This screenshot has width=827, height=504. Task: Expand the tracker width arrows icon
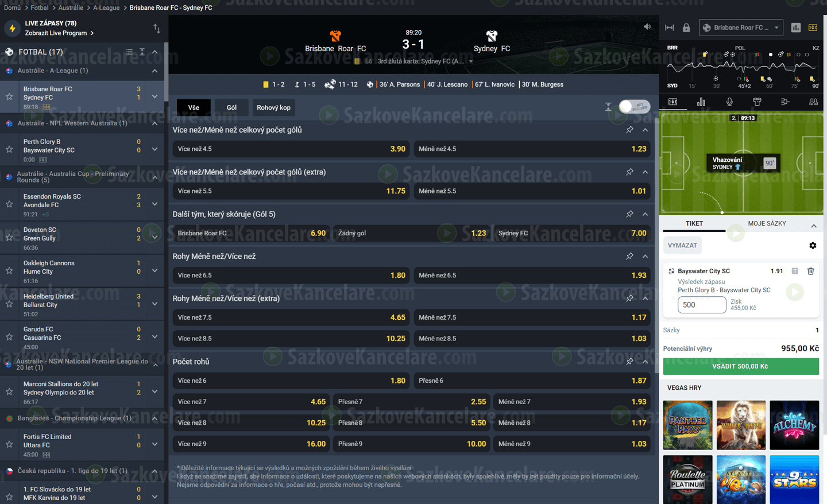pyautogui.click(x=670, y=28)
